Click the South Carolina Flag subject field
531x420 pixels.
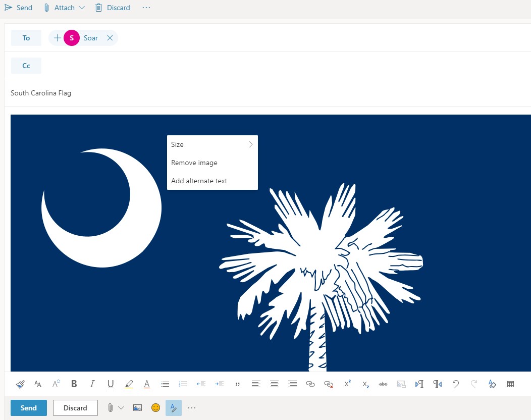(268, 93)
